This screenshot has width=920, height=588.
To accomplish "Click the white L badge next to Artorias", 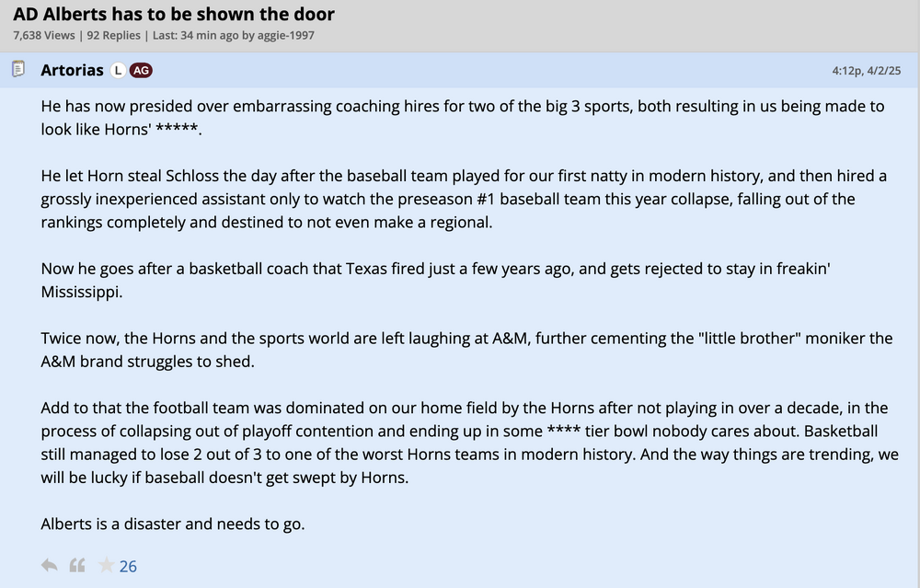I will tap(118, 71).
